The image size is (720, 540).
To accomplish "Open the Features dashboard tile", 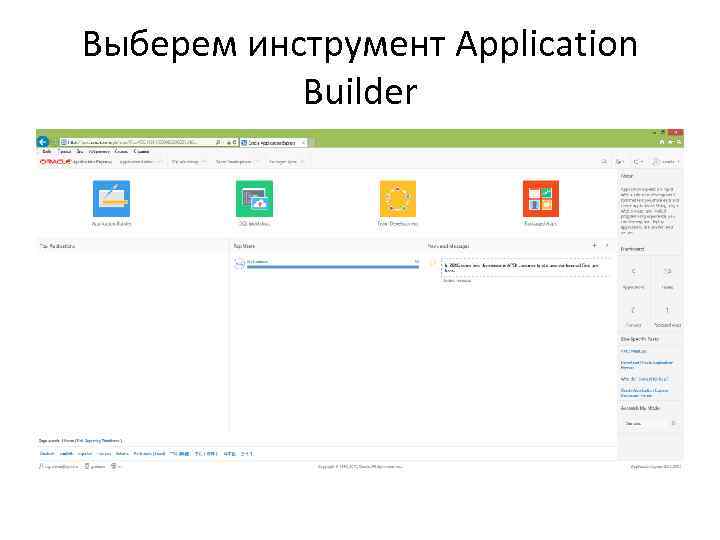I will tap(634, 316).
